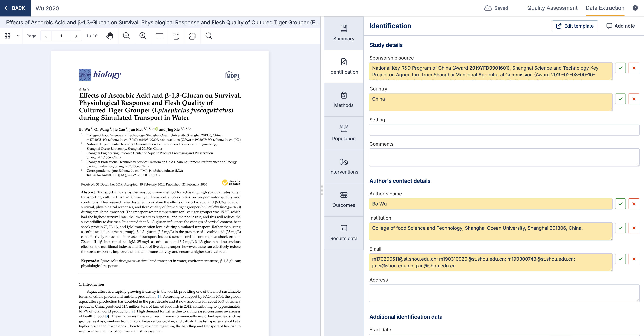This screenshot has width=644, height=336.
Task: Zoom out of the PDF
Action: click(x=126, y=36)
